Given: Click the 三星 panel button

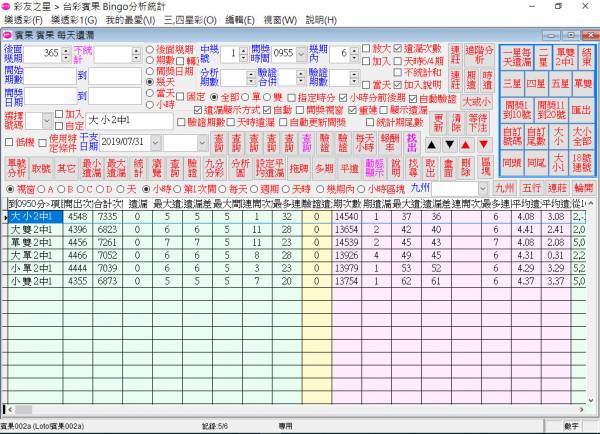Looking at the screenshot, I should [510, 84].
